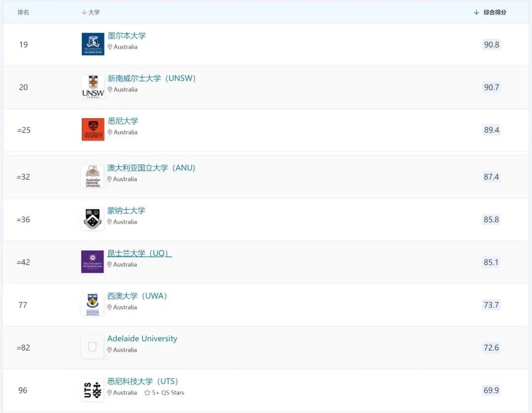This screenshot has height=413, width=532.
Task: Click the sort arrow beside 大学
Action: [85, 12]
